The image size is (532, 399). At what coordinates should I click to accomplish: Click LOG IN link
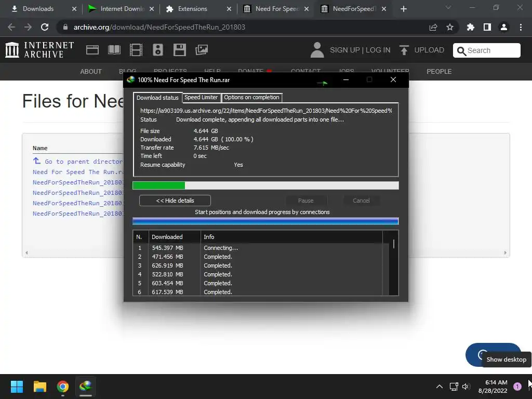pyautogui.click(x=378, y=50)
